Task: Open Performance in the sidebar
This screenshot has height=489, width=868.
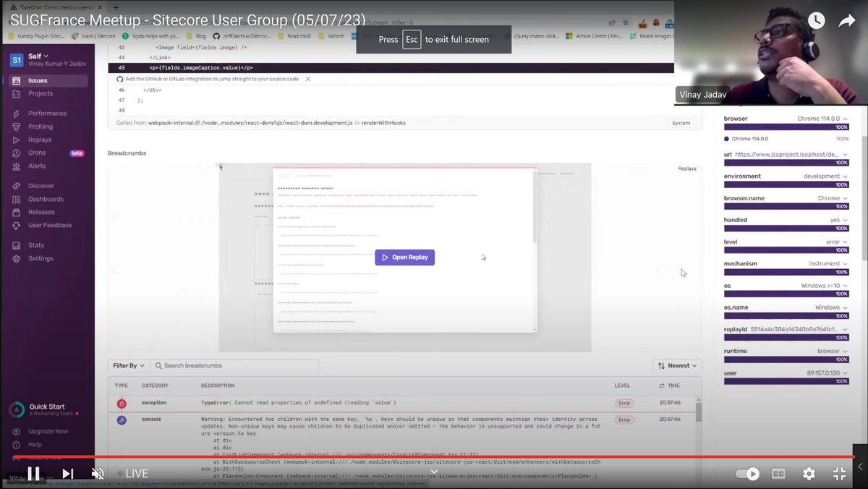Action: tap(48, 114)
